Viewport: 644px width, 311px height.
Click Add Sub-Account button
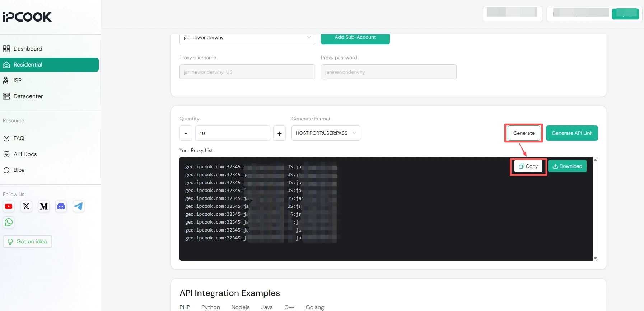tap(355, 38)
